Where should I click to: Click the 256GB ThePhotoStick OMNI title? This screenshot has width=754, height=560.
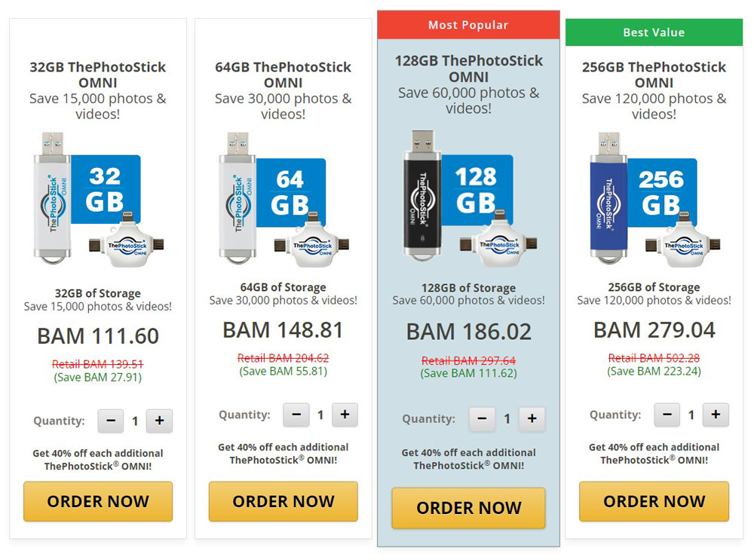click(654, 75)
